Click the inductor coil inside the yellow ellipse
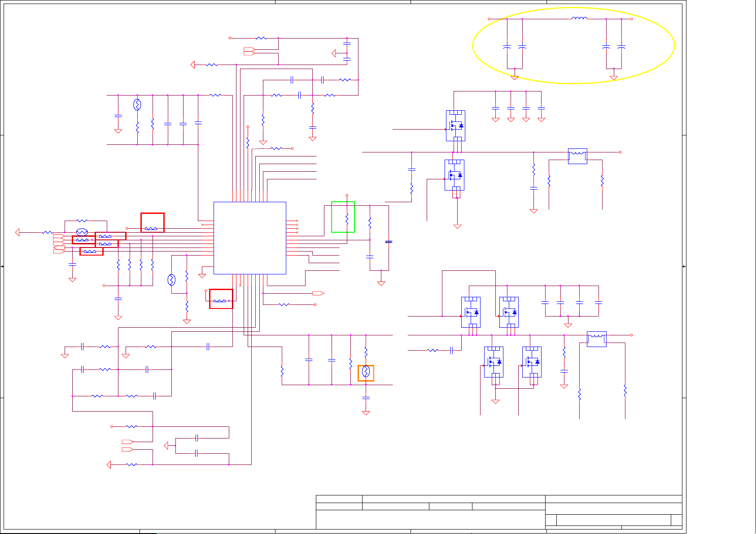Screen dimensions: 756x534 tap(579, 19)
